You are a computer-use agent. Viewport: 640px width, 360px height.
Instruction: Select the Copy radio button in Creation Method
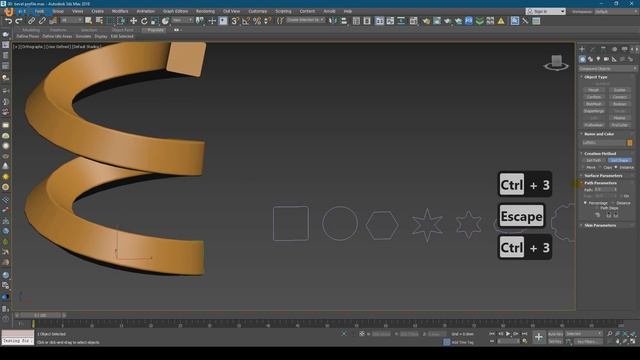(600, 168)
